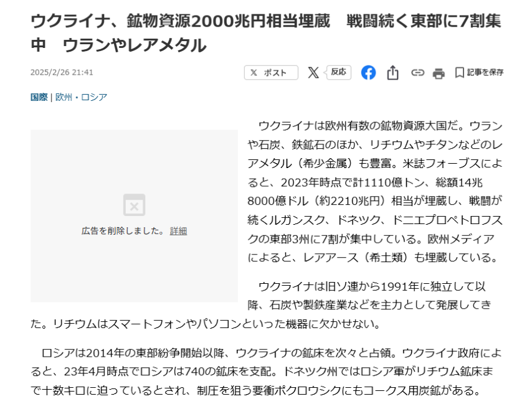The image size is (532, 399).
Task: Click the paragraph starting ロシアは2014年の東部紛争
Action: coord(266,372)
